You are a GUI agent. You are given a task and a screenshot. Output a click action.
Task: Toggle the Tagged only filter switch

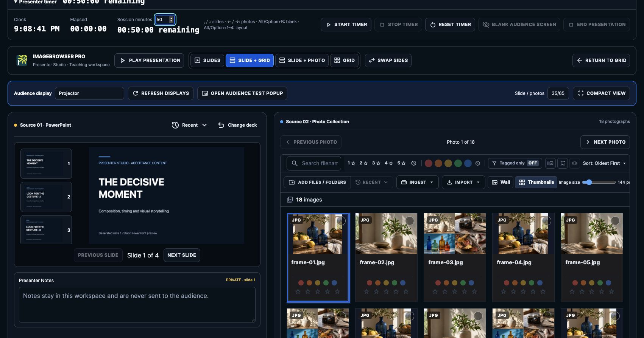tap(515, 163)
